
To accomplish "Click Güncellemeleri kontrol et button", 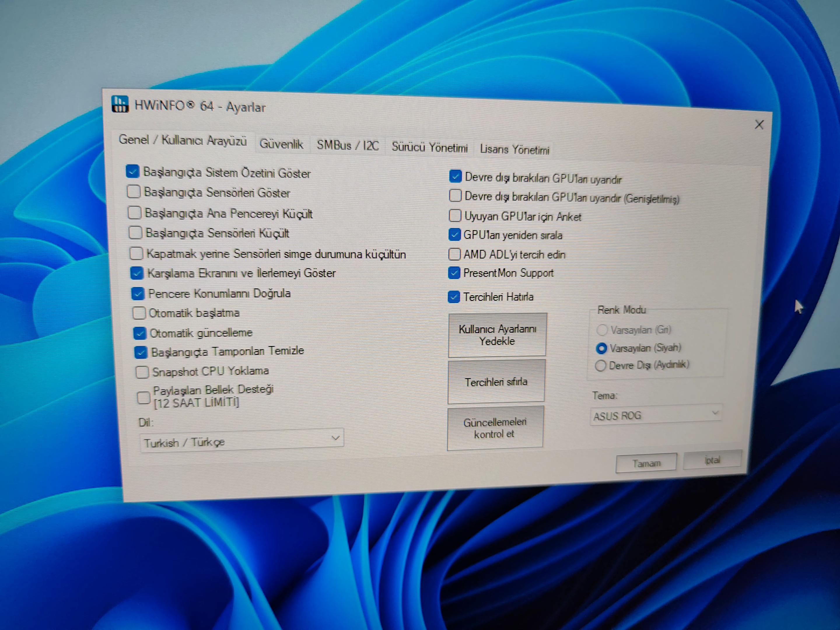I will click(495, 428).
